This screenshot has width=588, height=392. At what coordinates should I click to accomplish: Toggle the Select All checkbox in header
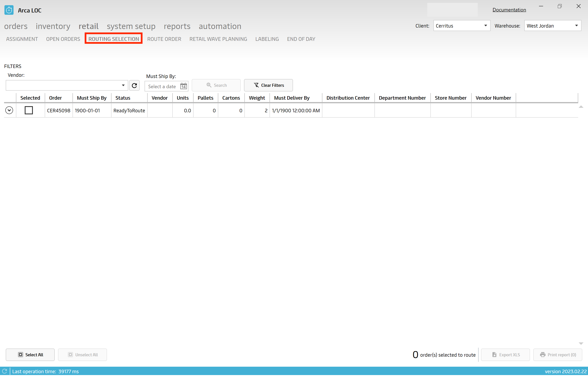click(x=29, y=98)
